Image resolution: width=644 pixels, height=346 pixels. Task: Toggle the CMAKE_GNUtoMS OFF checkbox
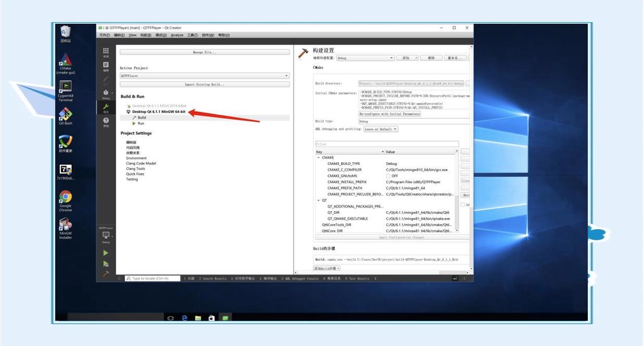click(388, 176)
